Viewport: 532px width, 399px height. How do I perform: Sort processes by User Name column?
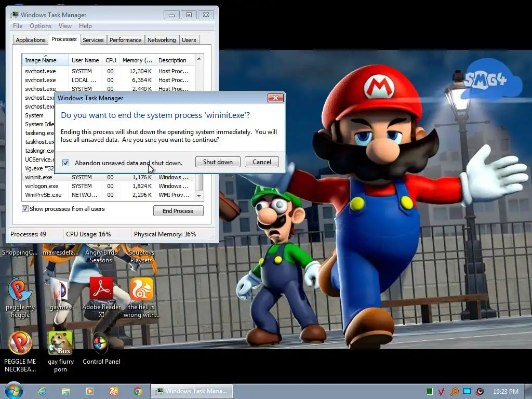86,60
